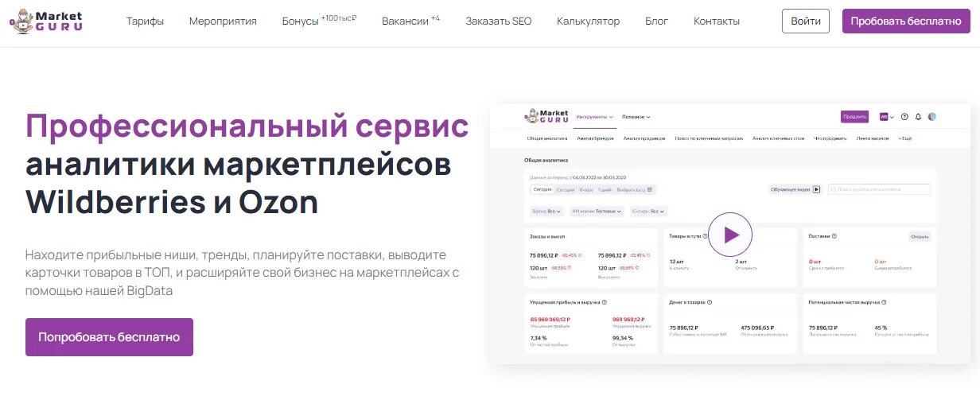Open the Склады: Все filter dropdown
This screenshot has width=980, height=400.
(648, 211)
